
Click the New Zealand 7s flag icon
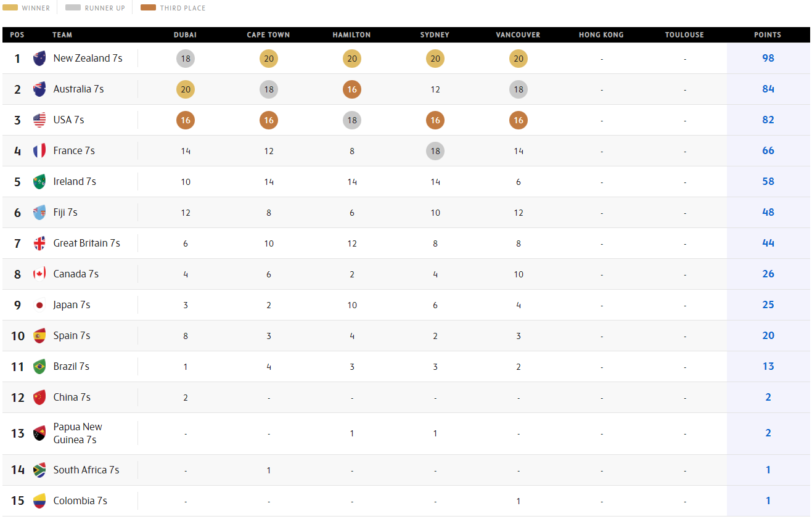tap(39, 59)
